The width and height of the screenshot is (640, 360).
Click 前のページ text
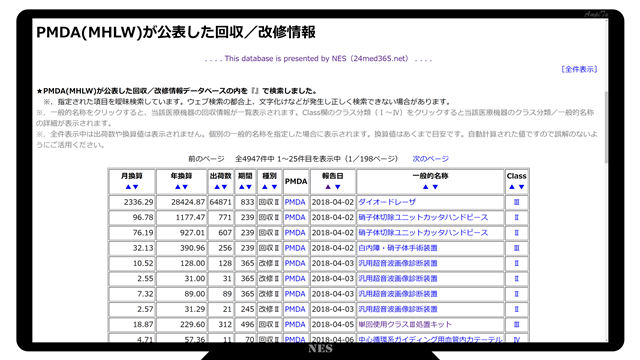click(206, 159)
